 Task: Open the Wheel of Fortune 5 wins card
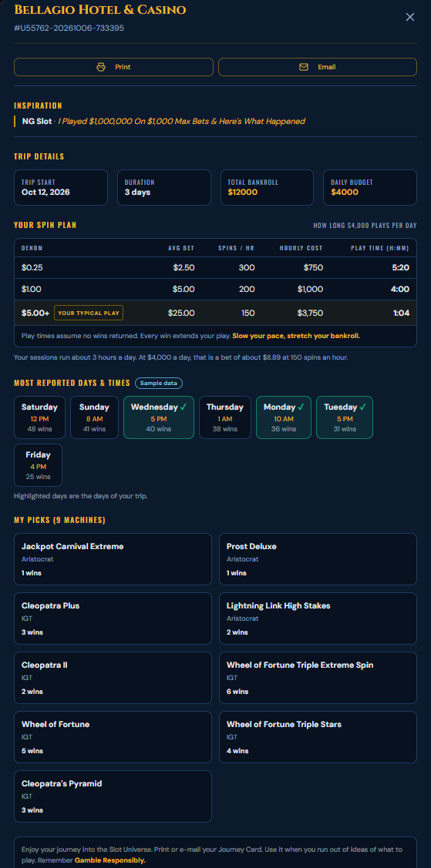pyautogui.click(x=113, y=737)
